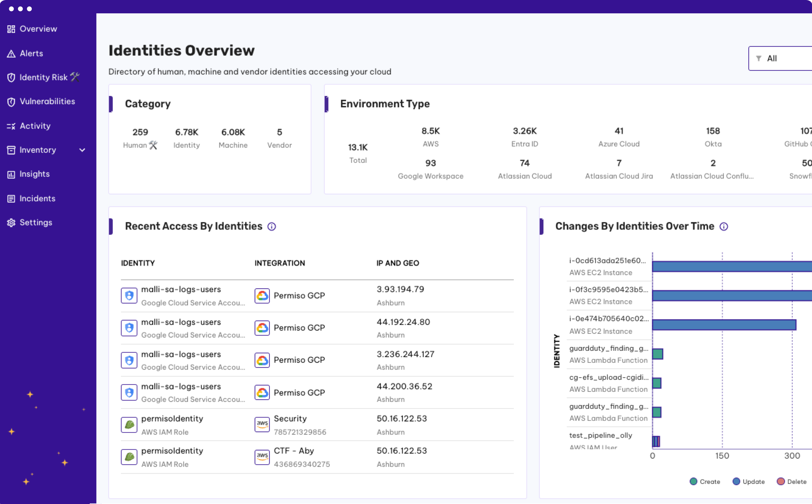Viewport: 812px width, 504px height.
Task: Select the 5 Vendor category count
Action: tap(279, 132)
